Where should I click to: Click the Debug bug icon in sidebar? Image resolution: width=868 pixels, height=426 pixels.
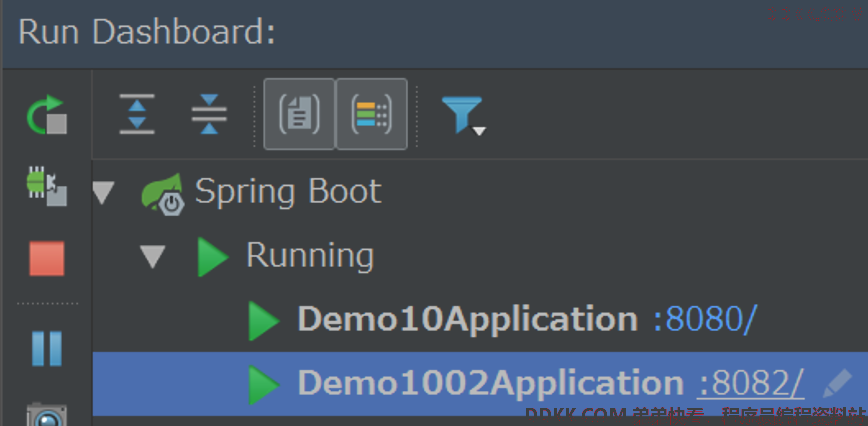pyautogui.click(x=47, y=186)
